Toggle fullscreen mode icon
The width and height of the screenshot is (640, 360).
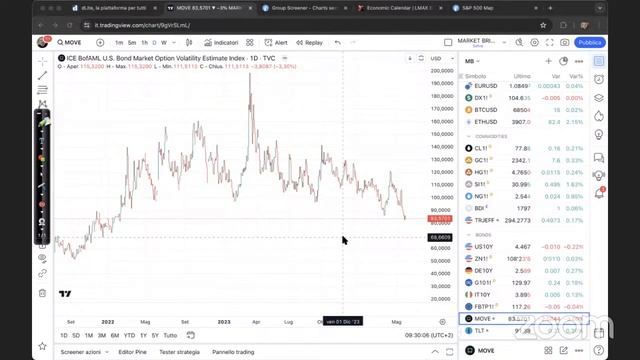pyautogui.click(x=549, y=42)
